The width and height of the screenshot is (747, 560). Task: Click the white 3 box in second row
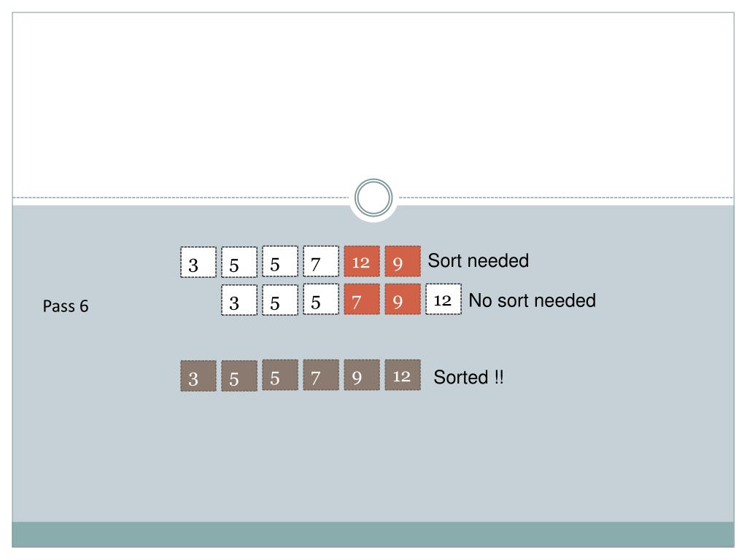[239, 300]
